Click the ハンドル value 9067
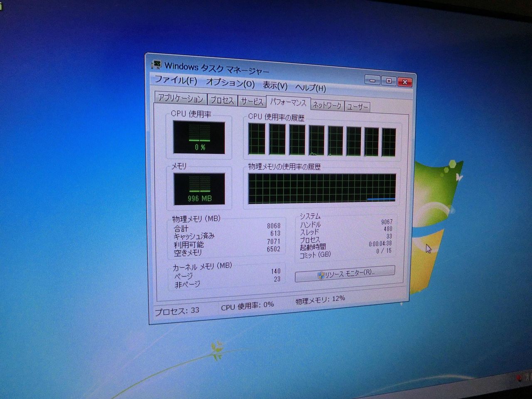This screenshot has width=532, height=399. tap(387, 222)
